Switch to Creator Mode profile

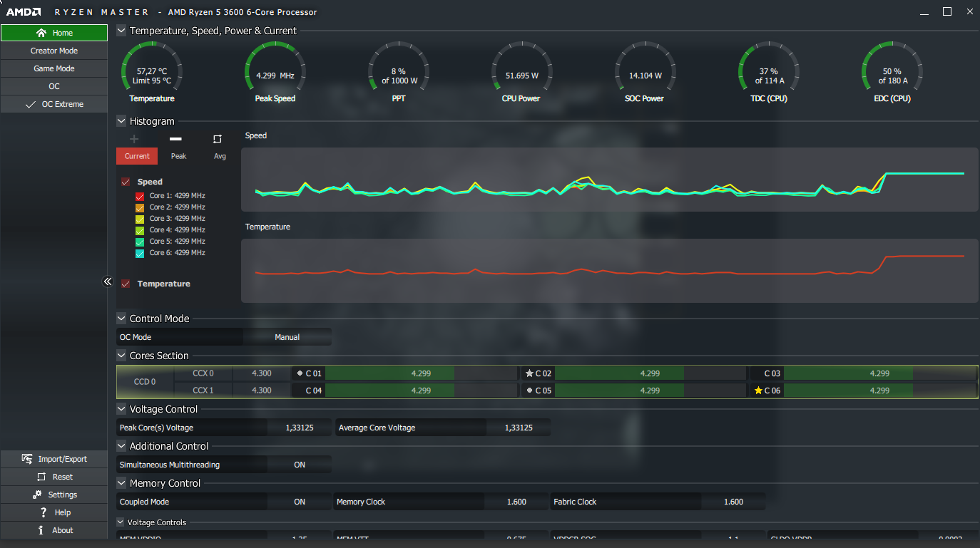tap(54, 51)
